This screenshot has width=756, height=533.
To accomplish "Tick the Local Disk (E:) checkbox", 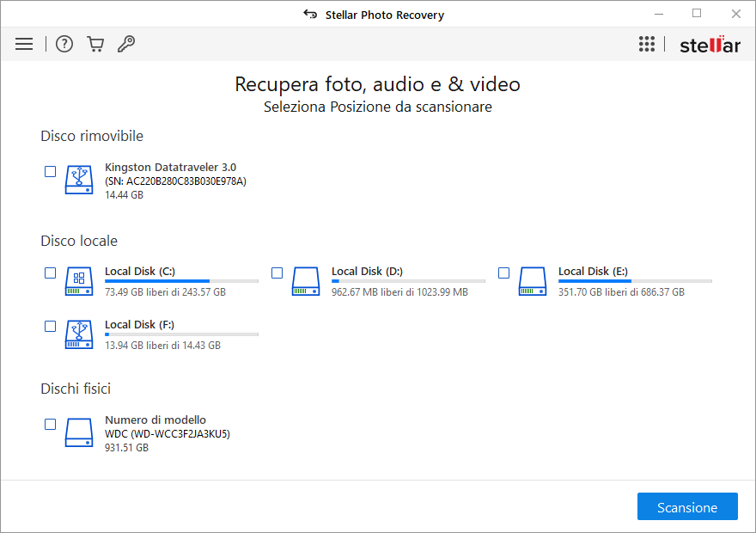I will 504,273.
